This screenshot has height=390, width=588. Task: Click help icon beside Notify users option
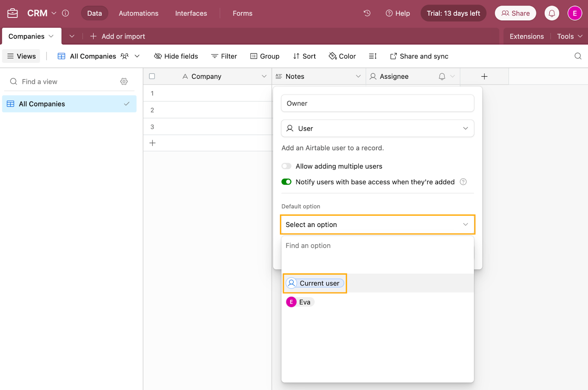tap(463, 182)
